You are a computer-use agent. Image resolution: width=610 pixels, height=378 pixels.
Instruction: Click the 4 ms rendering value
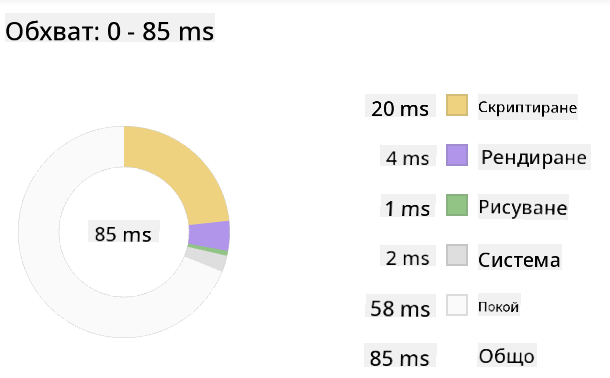click(408, 156)
